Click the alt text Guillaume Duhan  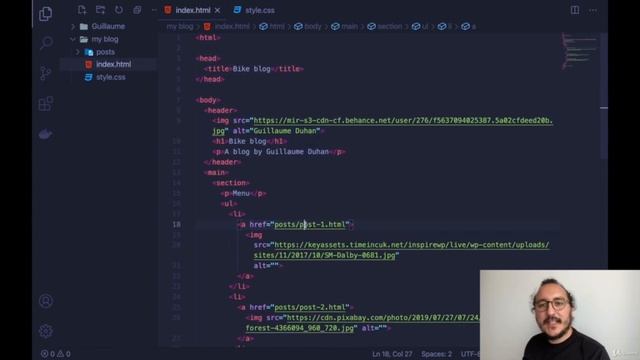(285, 131)
